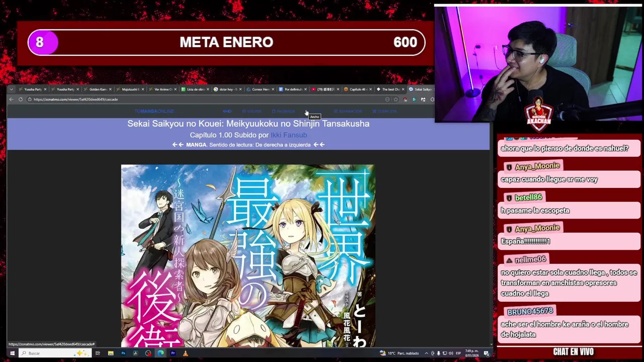Open VLC media player from the taskbar
Image resolution: width=644 pixels, height=362 pixels.
tap(185, 353)
